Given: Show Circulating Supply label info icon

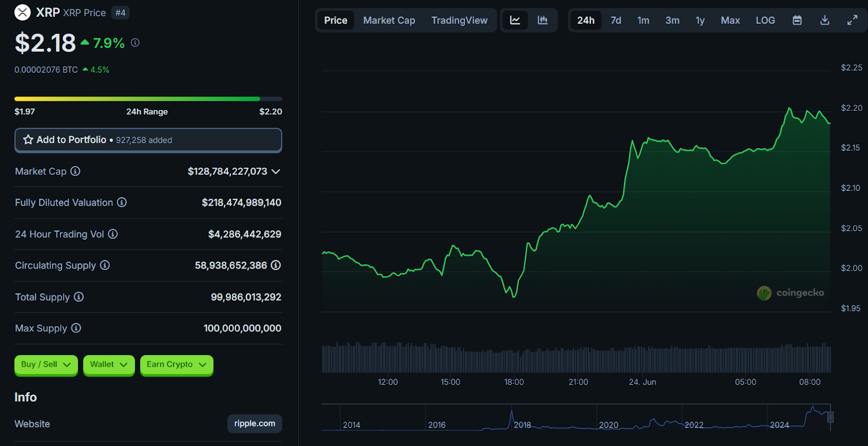Looking at the screenshot, I should [105, 265].
